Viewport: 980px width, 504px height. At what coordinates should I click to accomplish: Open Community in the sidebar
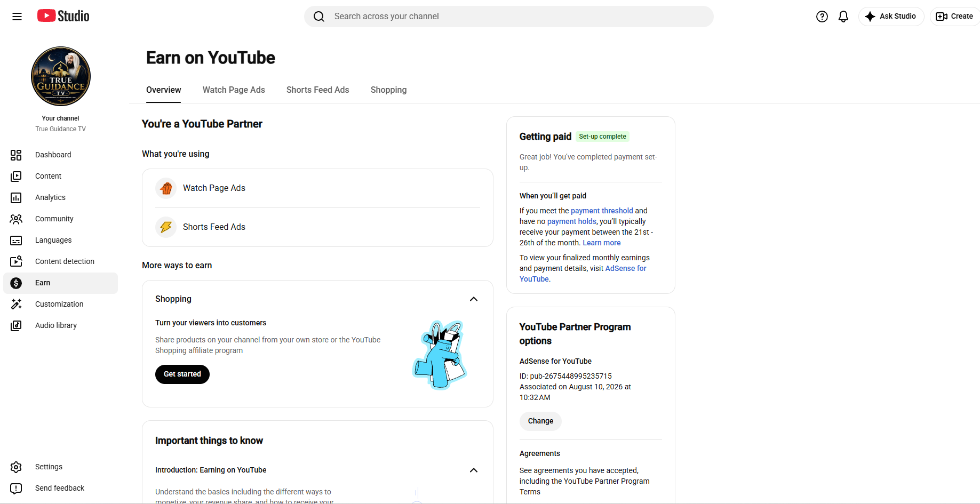tap(54, 219)
